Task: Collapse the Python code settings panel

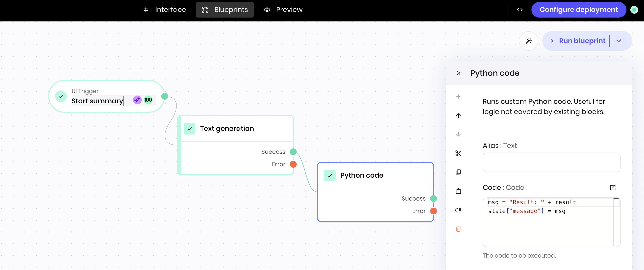Action: tap(458, 73)
